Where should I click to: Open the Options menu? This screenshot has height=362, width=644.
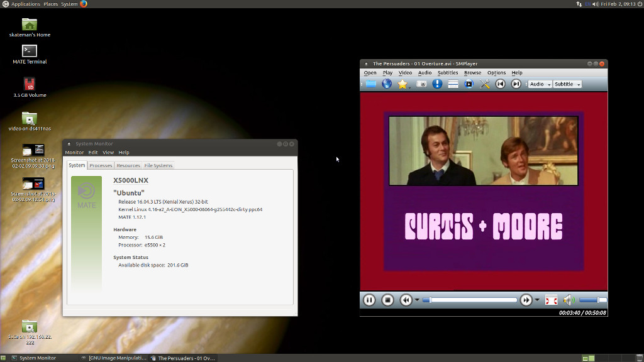496,73
